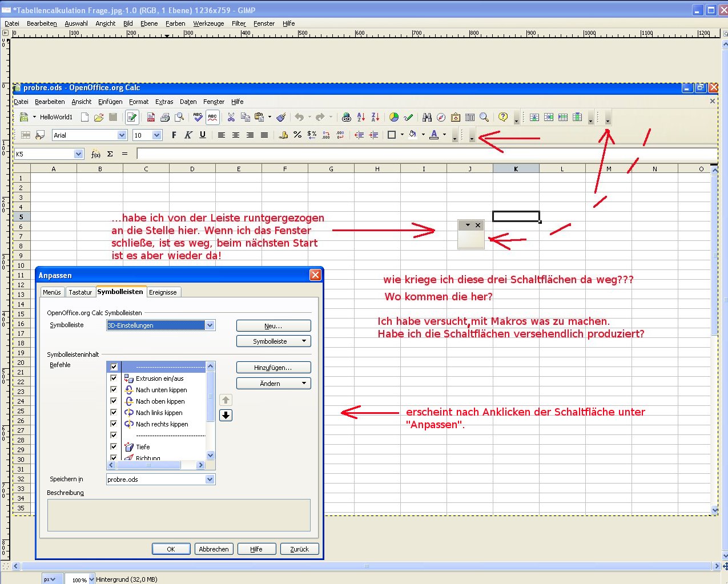Toggle the Edit File icon in Calc toolbar
This screenshot has height=584, width=728.
pos(132,117)
